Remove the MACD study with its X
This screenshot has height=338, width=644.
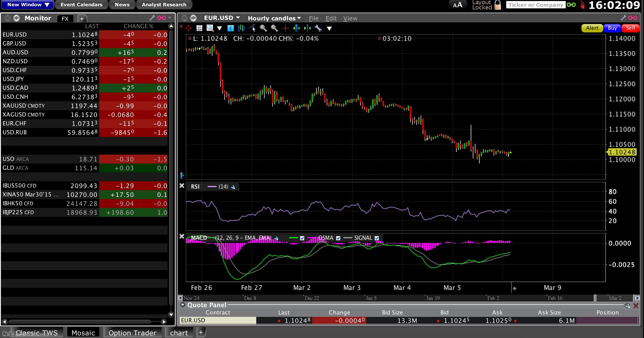(182, 236)
